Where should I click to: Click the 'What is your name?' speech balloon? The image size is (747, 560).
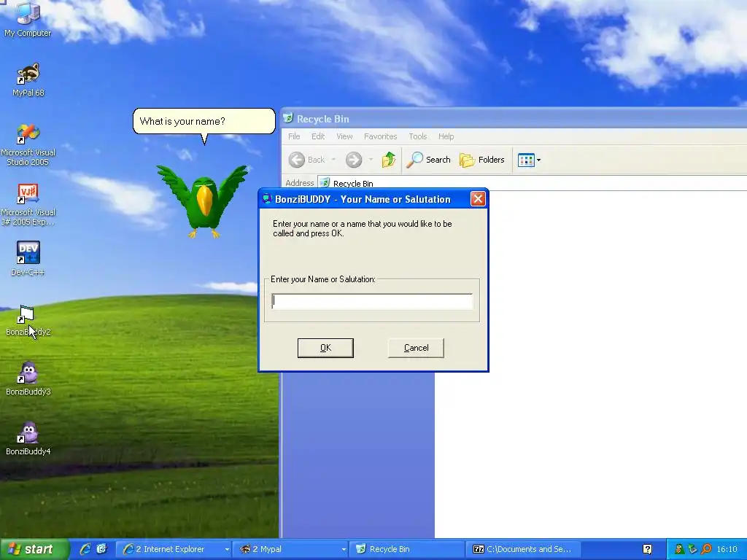tap(204, 122)
